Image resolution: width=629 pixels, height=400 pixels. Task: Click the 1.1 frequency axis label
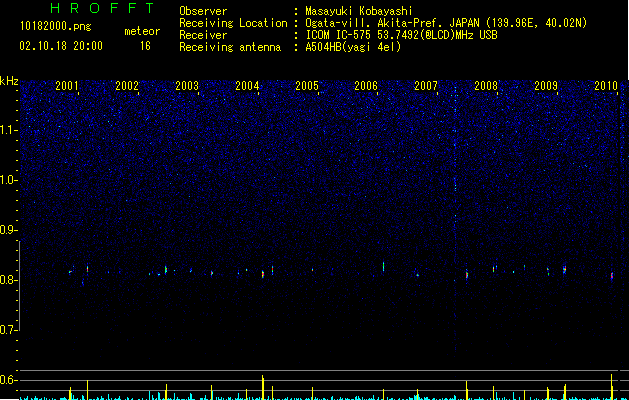(9, 130)
